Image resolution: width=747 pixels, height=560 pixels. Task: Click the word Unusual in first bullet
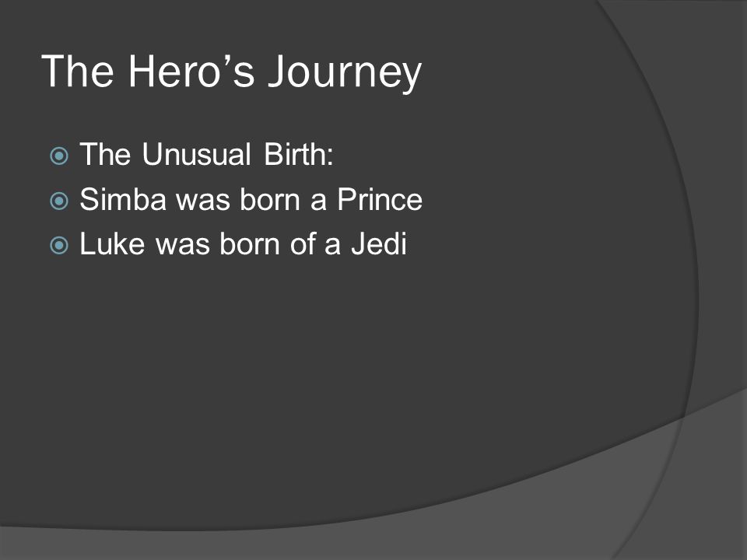[x=196, y=154]
